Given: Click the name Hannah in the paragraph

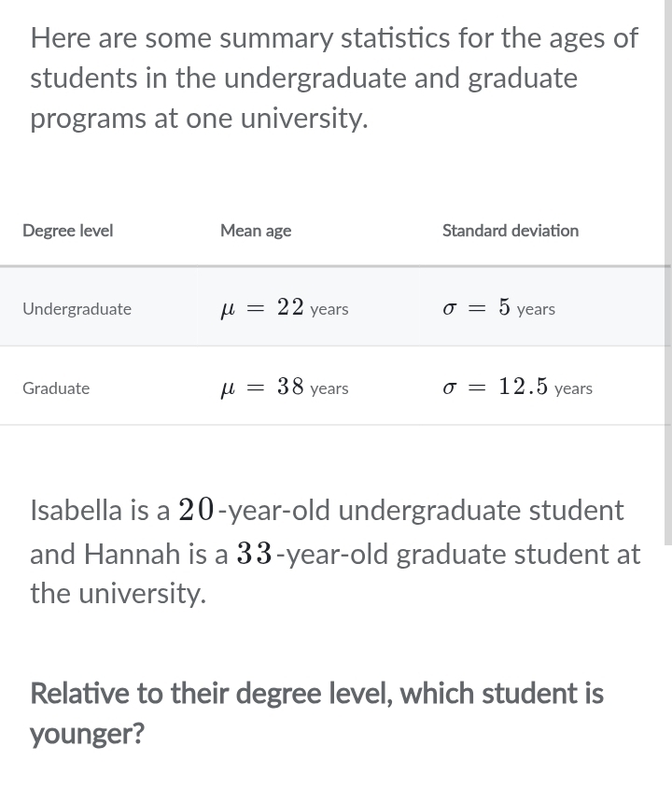Looking at the screenshot, I should click(132, 554).
